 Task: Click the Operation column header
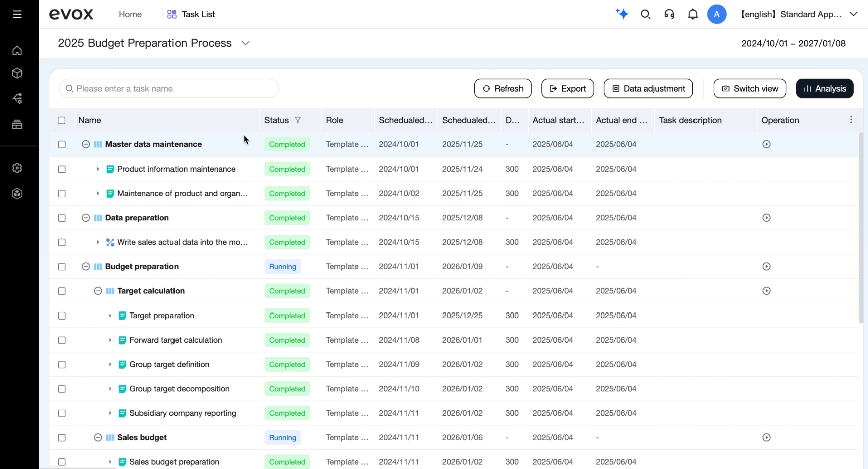click(x=780, y=120)
